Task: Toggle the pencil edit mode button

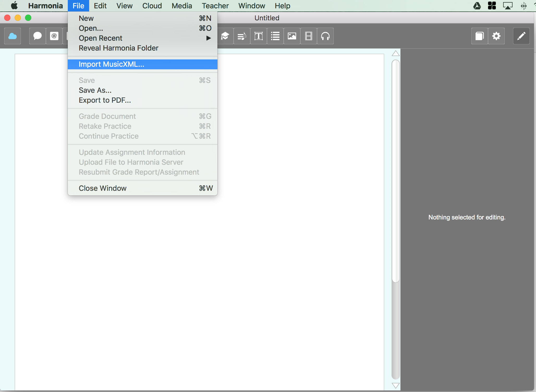Action: pyautogui.click(x=521, y=36)
